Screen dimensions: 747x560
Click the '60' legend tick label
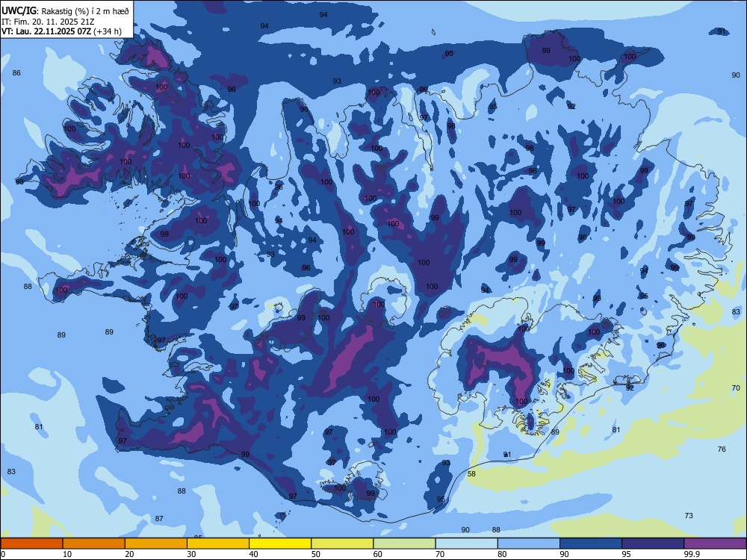click(378, 554)
